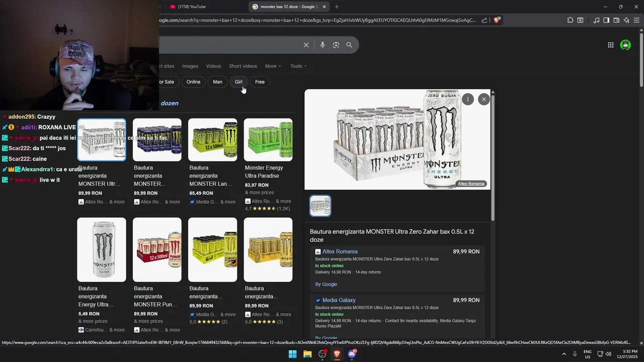Open the Altex Romania seller link
This screenshot has width=644, height=362.
click(340, 251)
